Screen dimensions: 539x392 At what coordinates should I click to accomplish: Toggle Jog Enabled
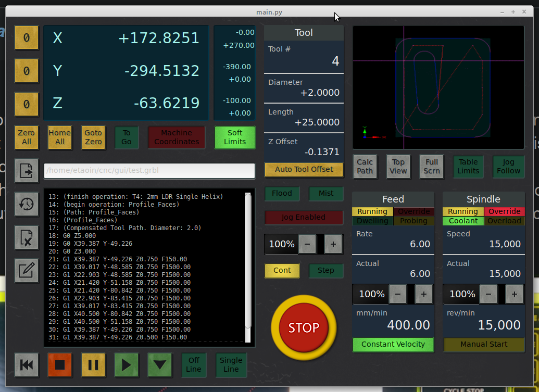pyautogui.click(x=304, y=218)
